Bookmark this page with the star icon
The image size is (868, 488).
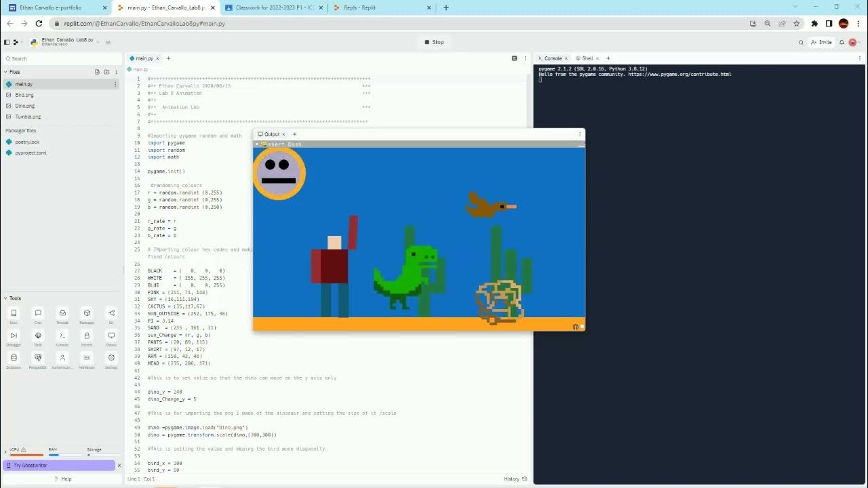(x=796, y=23)
